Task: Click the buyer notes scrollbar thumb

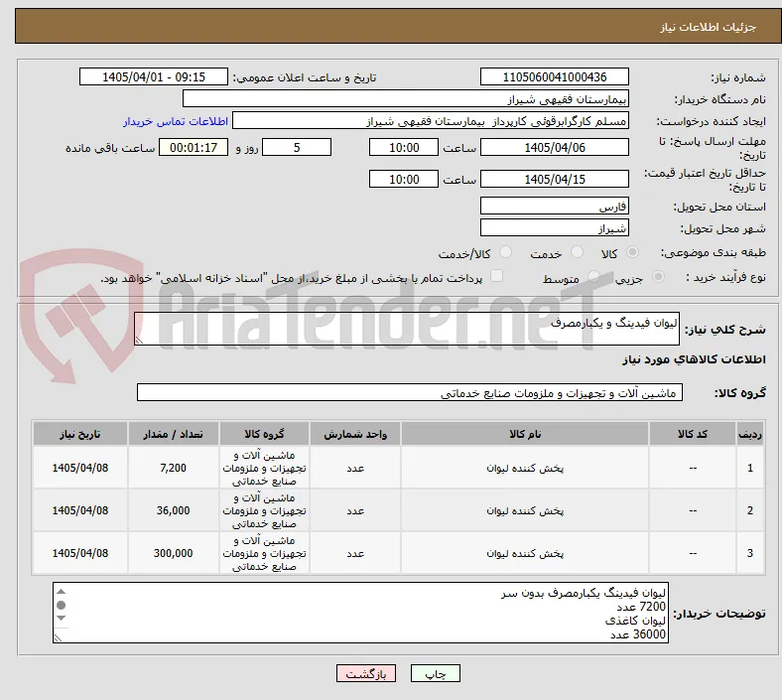Action: 61,606
